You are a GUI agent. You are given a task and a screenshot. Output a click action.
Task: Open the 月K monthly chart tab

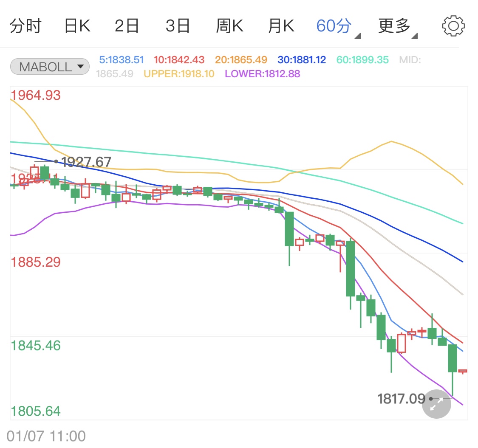tap(281, 26)
